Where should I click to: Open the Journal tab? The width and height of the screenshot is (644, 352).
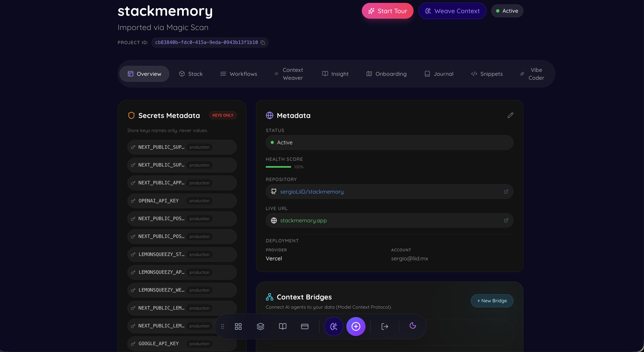(439, 74)
